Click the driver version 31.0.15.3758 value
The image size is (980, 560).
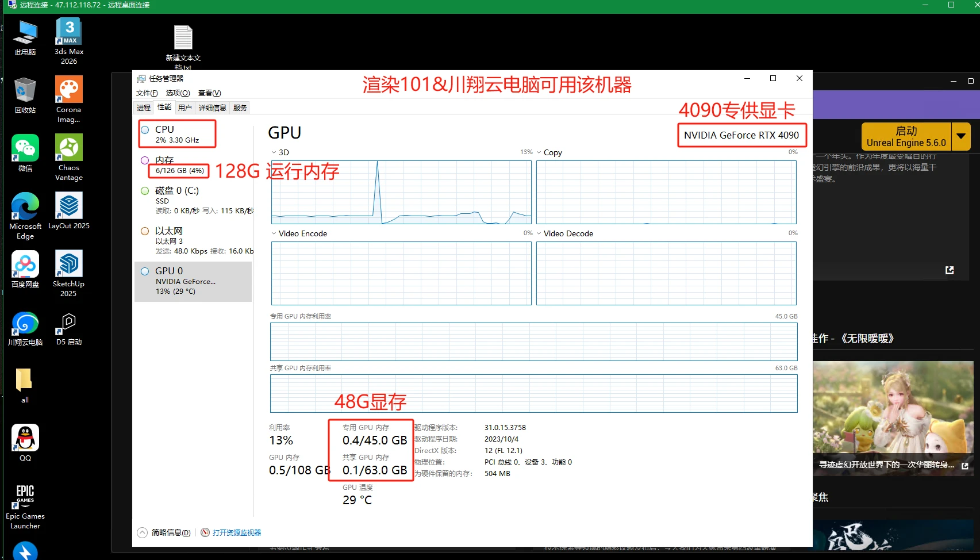(x=505, y=427)
